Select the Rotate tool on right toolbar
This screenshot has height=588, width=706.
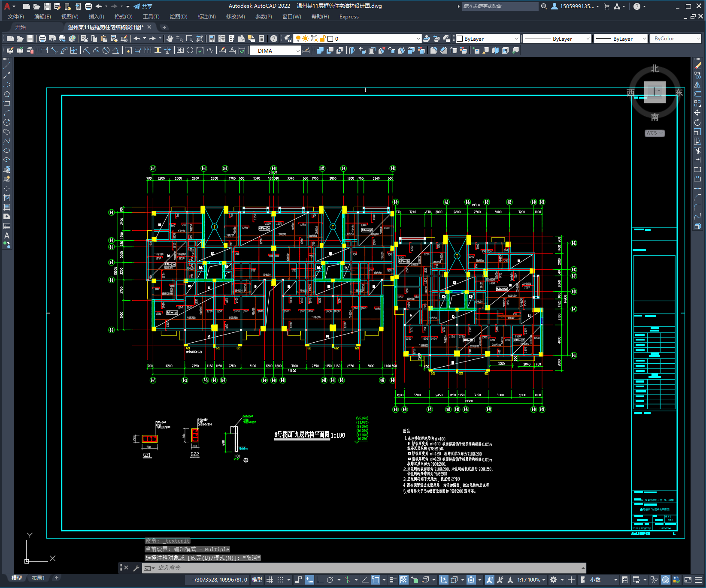(697, 122)
